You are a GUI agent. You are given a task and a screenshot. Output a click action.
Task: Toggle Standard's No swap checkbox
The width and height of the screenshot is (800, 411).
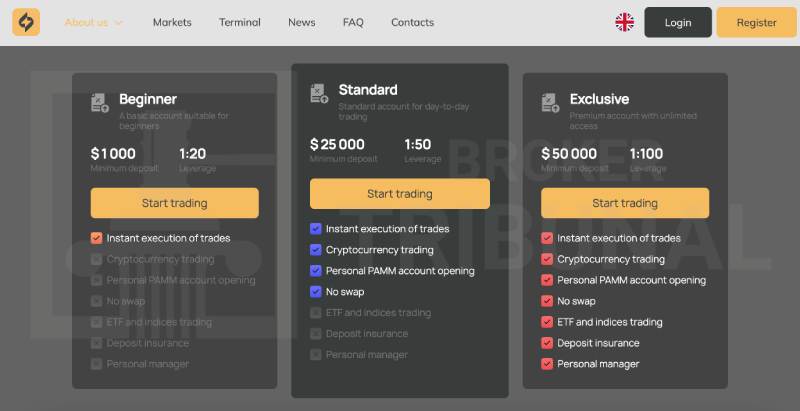tap(316, 292)
